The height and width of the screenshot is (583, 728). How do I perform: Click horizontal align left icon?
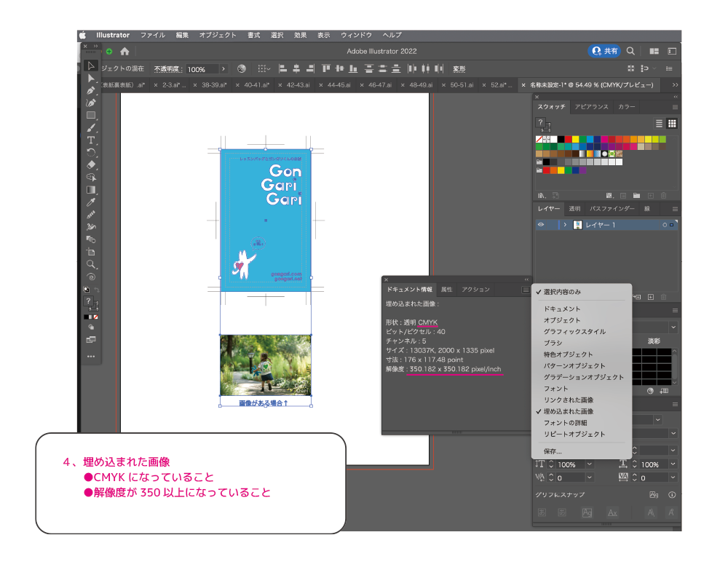pyautogui.click(x=282, y=68)
